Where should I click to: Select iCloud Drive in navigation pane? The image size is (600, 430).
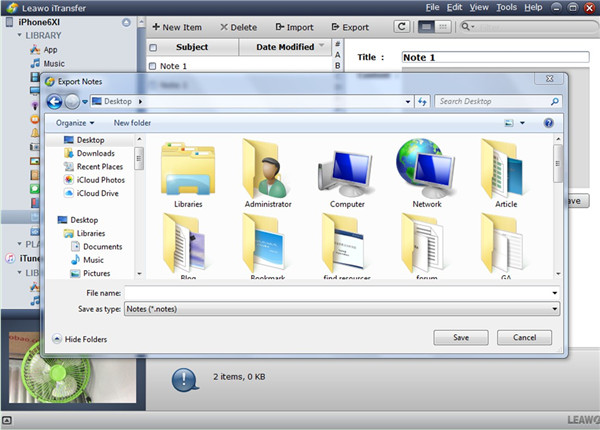[98, 193]
